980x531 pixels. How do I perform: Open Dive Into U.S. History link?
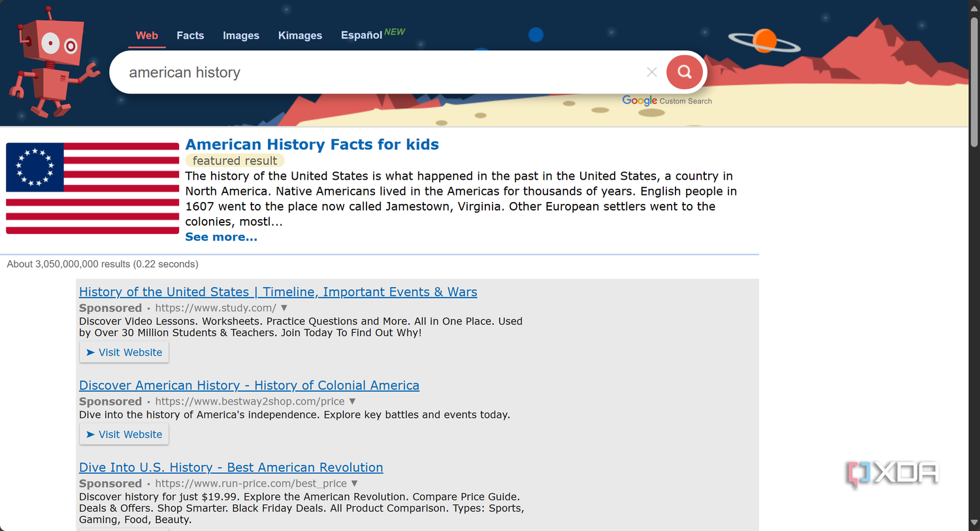pyautogui.click(x=231, y=468)
